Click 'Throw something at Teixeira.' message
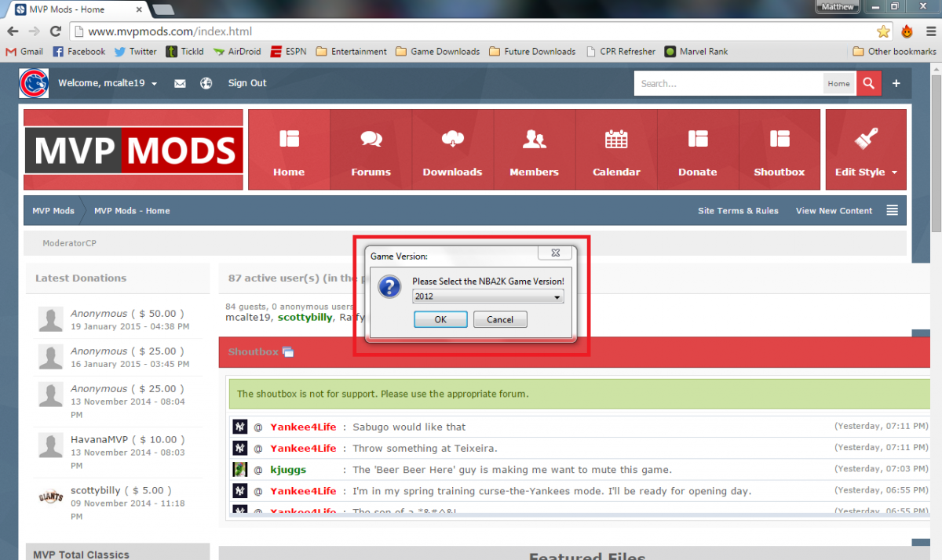This screenshot has width=942, height=560. point(425,449)
